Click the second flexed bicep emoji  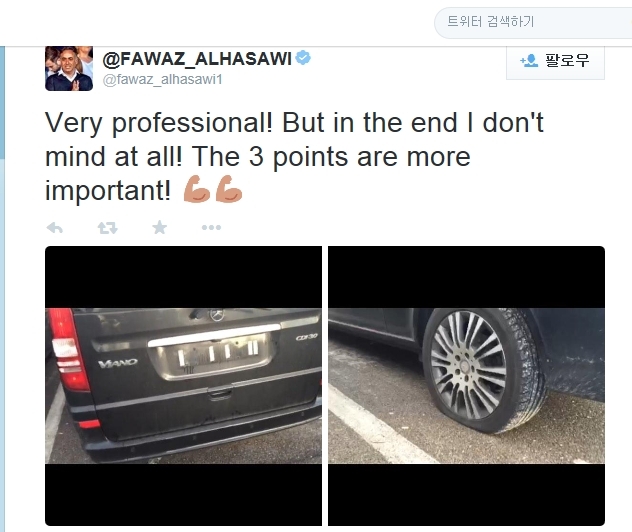pyautogui.click(x=229, y=189)
